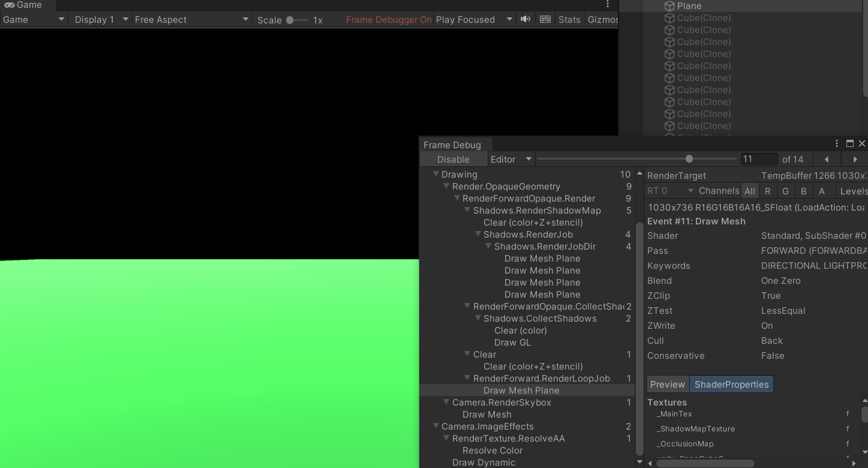868x468 pixels.
Task: Click the Stats button in Game view
Action: coord(569,19)
